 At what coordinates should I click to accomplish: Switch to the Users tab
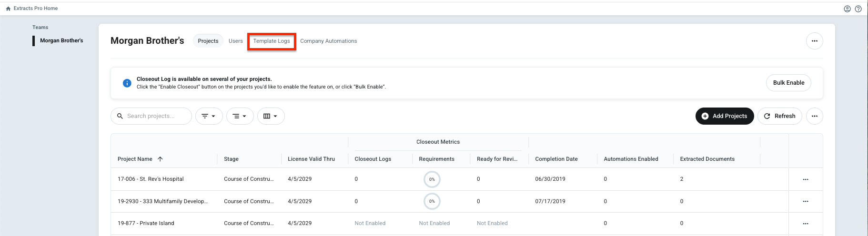pyautogui.click(x=235, y=41)
